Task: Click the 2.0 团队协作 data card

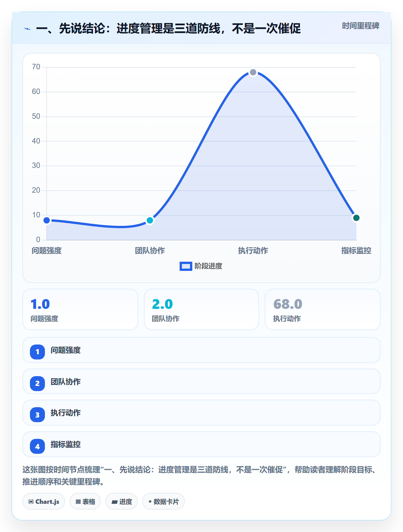Action: [x=201, y=309]
